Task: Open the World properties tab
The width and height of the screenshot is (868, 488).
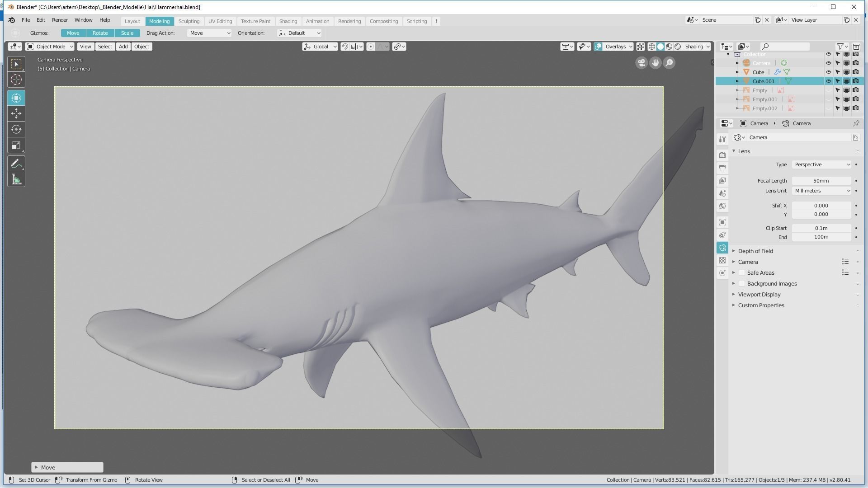Action: click(722, 206)
